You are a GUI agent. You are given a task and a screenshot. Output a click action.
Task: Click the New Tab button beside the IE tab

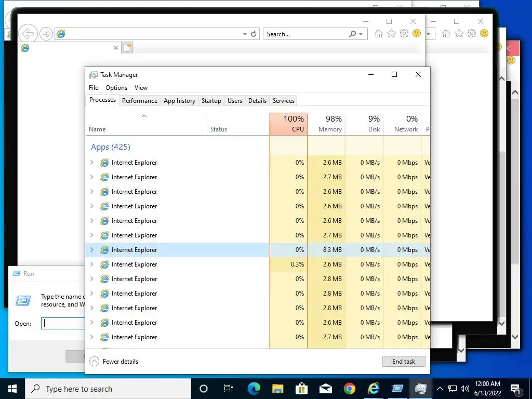click(127, 47)
